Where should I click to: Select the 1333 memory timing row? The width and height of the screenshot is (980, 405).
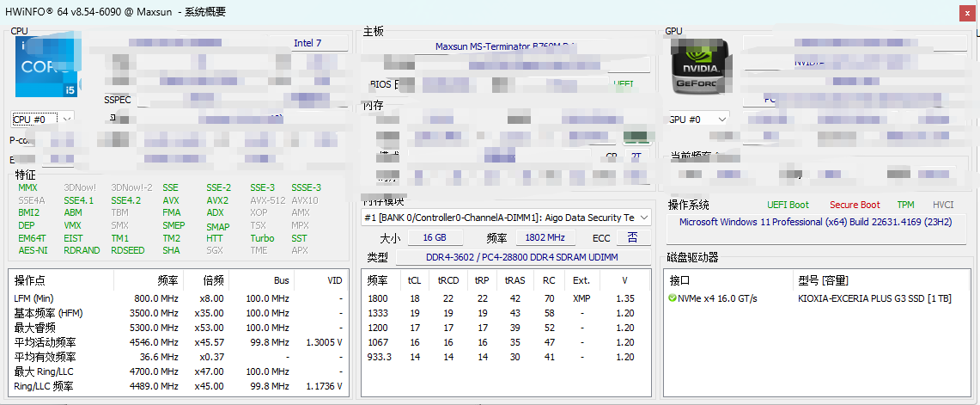[x=506, y=313]
